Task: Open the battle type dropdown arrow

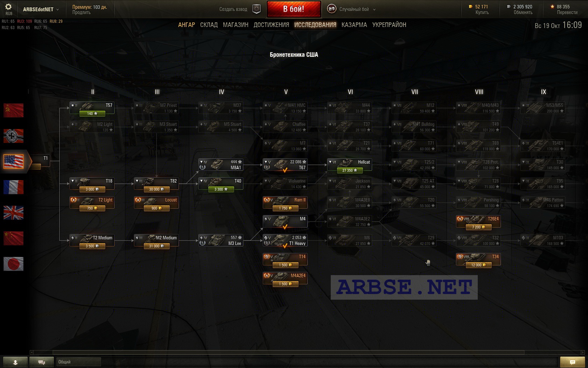Action: pos(374,9)
